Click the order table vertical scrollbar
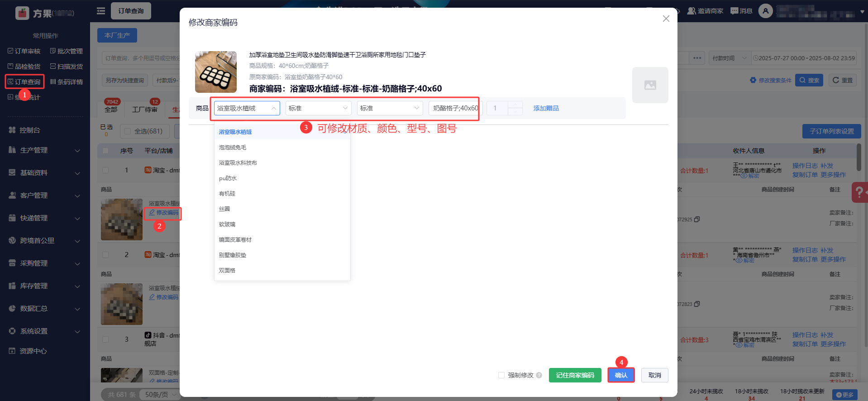Image resolution: width=868 pixels, height=401 pixels. point(859,157)
